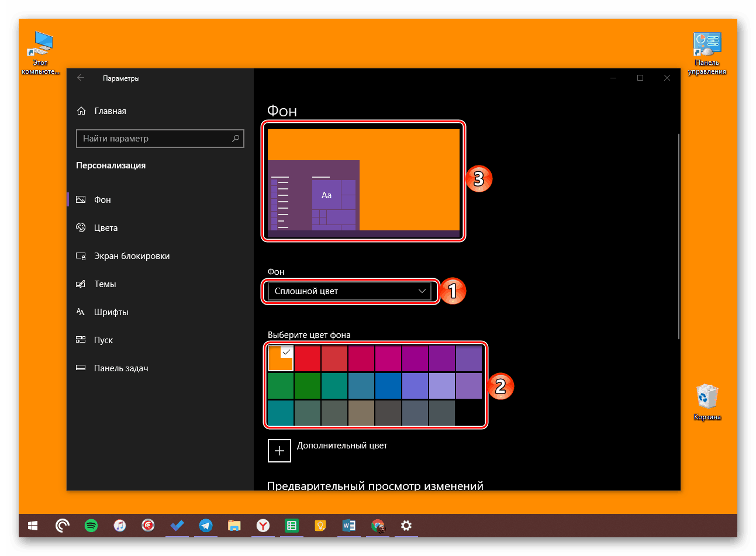
Task: Open the Шрифты settings page
Action: [x=111, y=312]
